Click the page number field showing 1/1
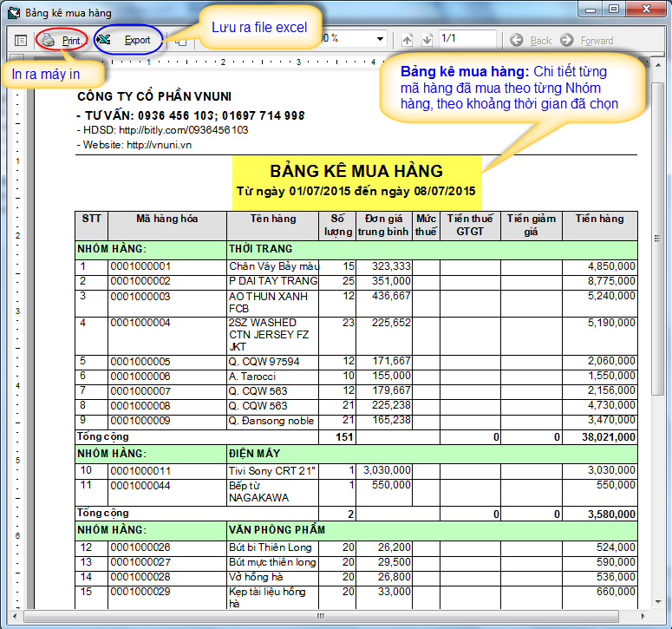 tap(466, 39)
